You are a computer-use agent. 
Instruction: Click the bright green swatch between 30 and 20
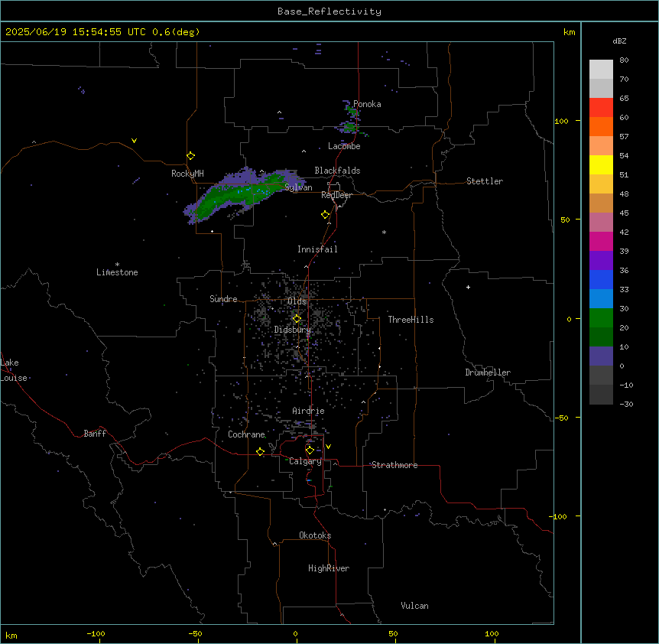[601, 318]
